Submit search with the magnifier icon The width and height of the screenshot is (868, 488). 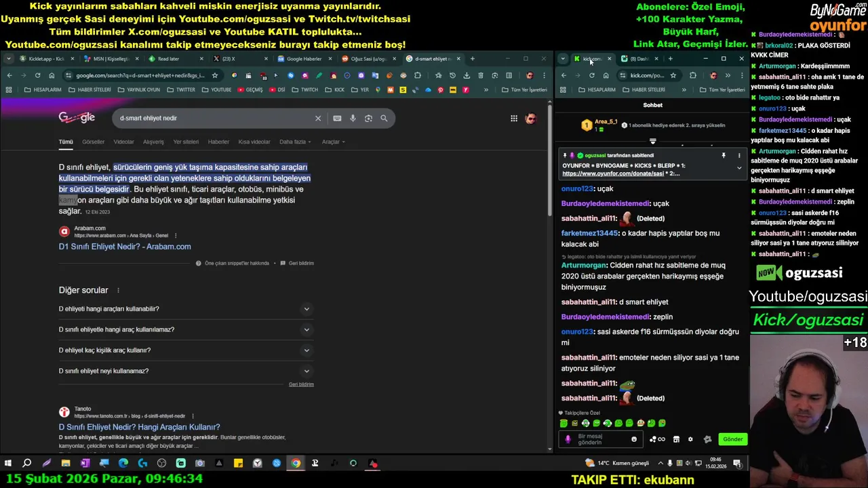384,118
